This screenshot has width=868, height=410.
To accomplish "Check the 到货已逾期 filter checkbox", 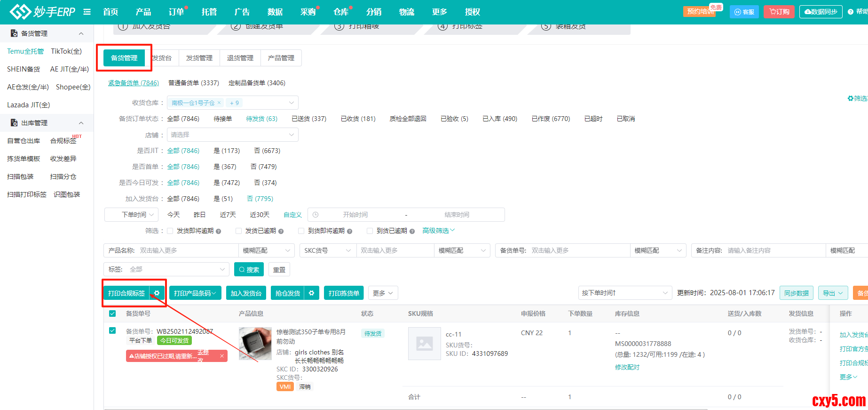I will tap(370, 231).
